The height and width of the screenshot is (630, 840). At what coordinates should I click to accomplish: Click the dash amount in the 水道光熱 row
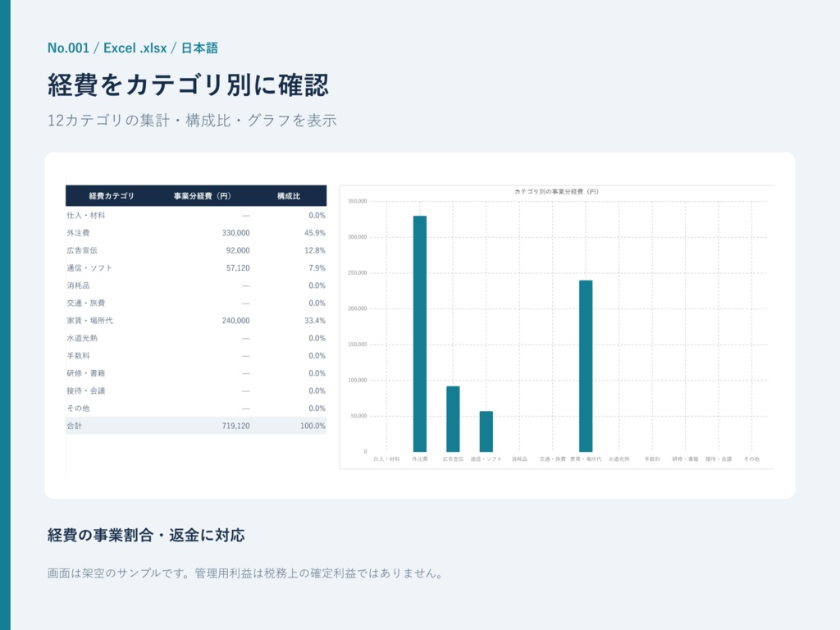point(246,338)
